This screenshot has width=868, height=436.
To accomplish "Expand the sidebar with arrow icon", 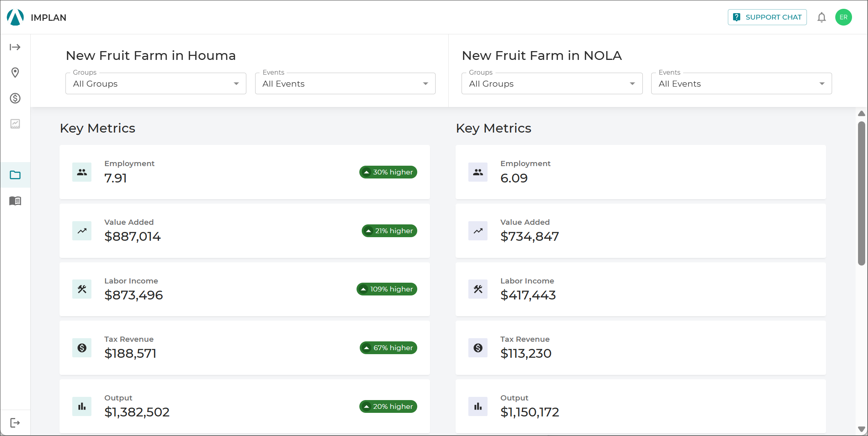I will (15, 47).
